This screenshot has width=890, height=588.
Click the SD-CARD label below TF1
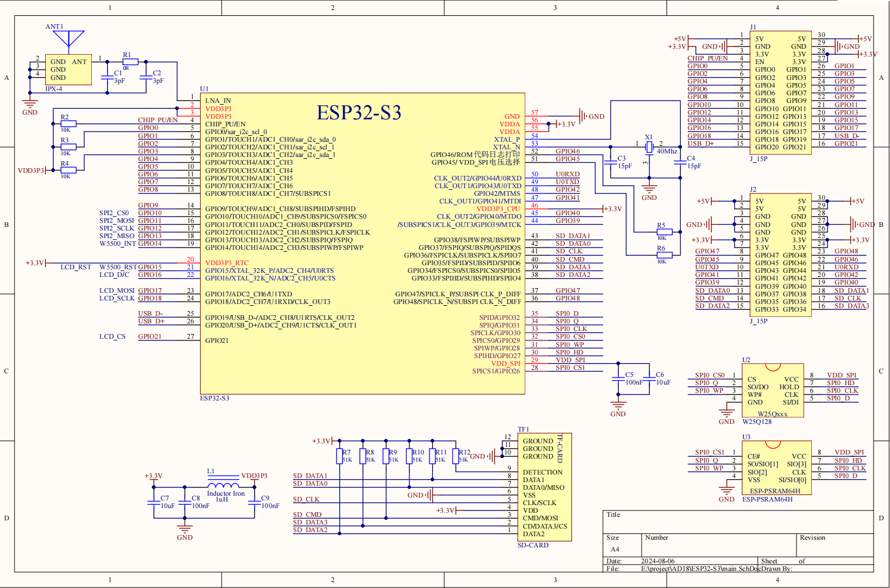533,545
